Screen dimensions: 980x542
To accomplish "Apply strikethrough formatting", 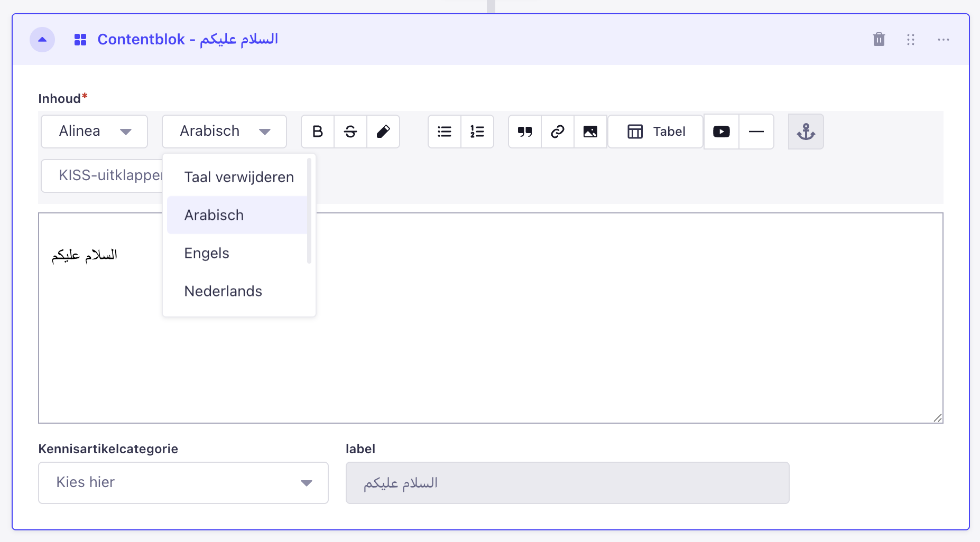I will coord(350,132).
